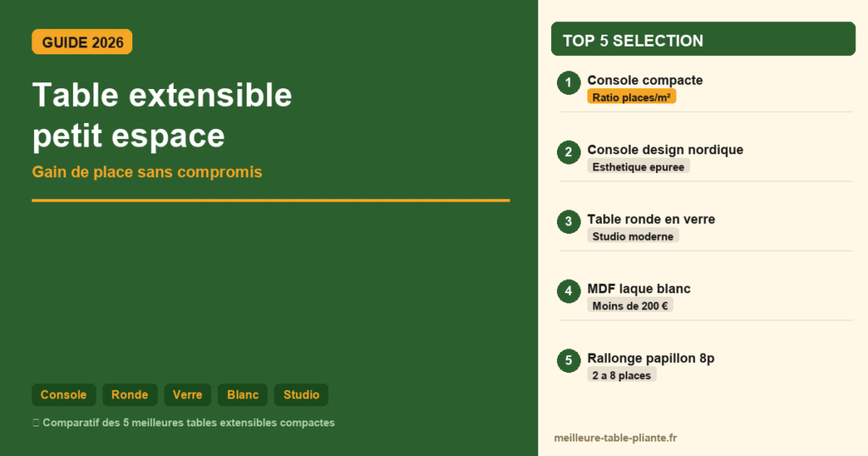This screenshot has height=456, width=868.
Task: Select the Console tag
Action: pyautogui.click(x=64, y=395)
